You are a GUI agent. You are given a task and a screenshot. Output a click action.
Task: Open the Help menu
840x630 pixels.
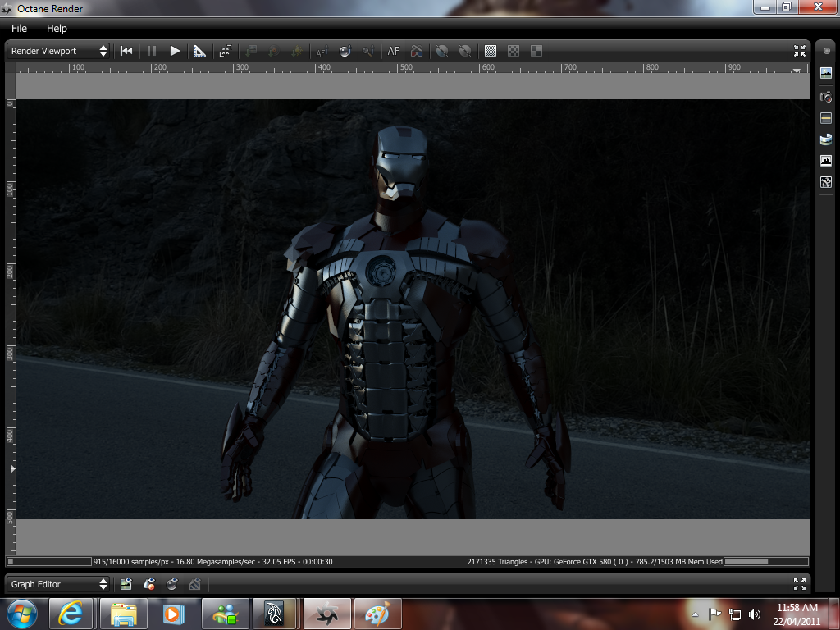57,29
